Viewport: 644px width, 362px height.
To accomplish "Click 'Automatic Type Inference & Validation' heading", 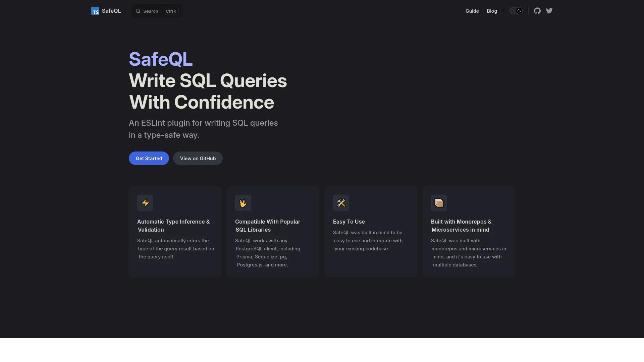I will coord(173,226).
